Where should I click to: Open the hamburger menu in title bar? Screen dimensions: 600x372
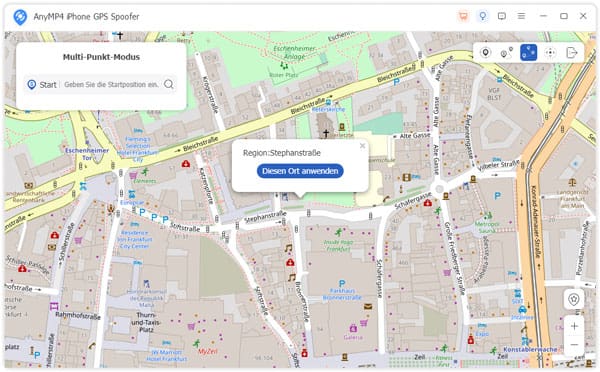tap(521, 16)
